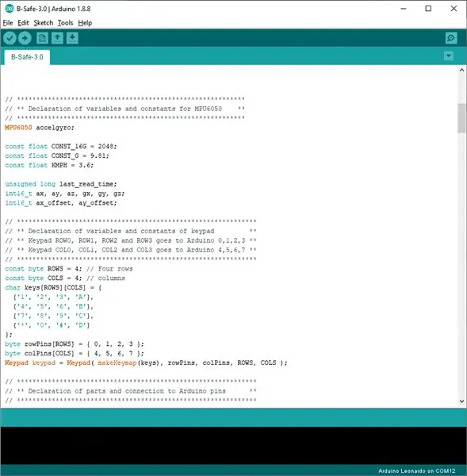Click the 'byte colPins[COLS]' line
The image size is (467, 476).
75,353
